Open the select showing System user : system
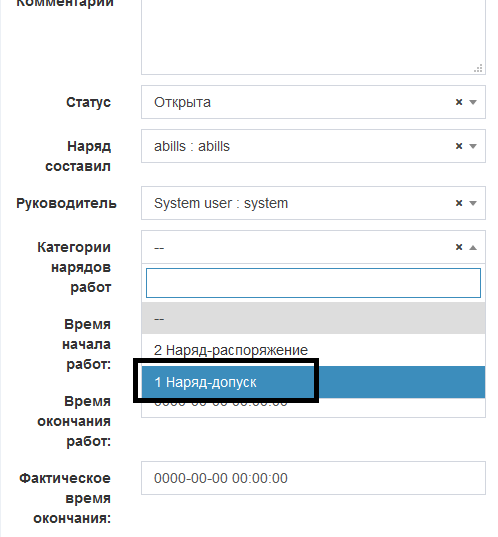Screen dimensions: 498x537 [x=313, y=203]
